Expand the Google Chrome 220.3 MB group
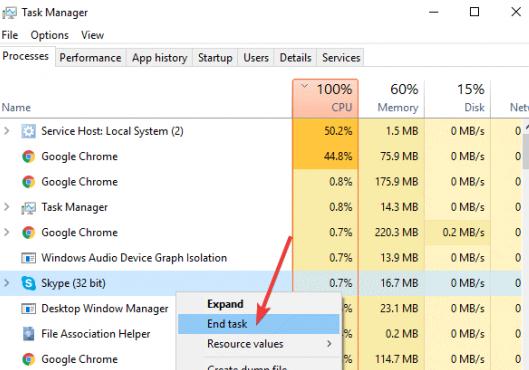 6,232
